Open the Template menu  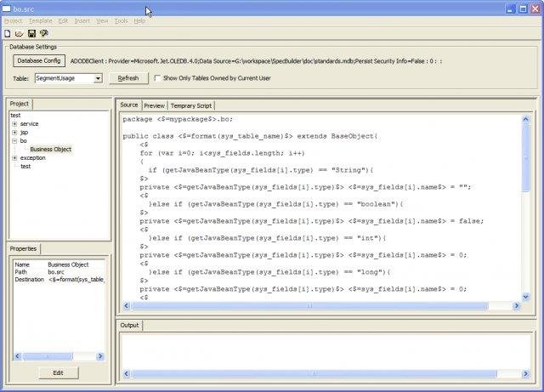click(x=40, y=21)
